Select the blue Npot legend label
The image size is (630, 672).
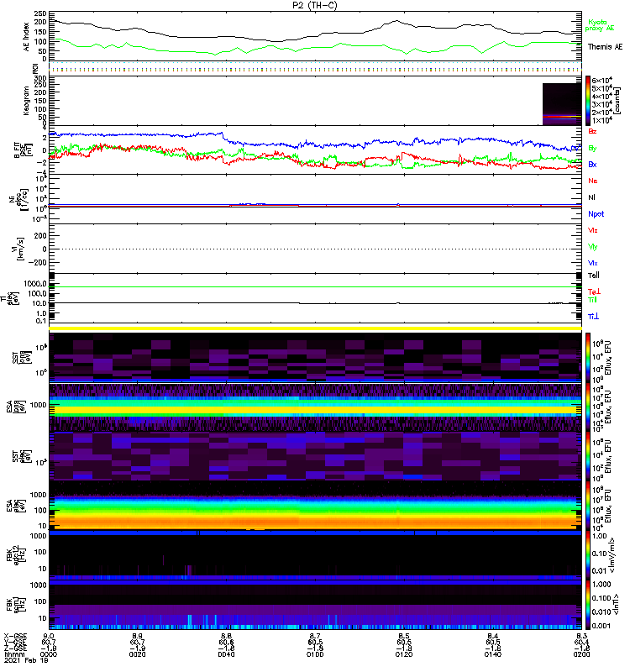coord(596,214)
